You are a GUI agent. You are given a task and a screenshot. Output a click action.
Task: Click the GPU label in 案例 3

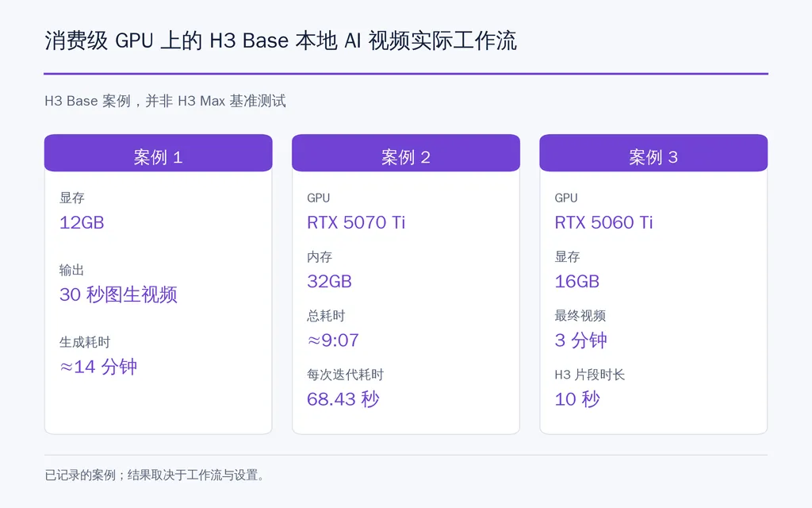[566, 198]
